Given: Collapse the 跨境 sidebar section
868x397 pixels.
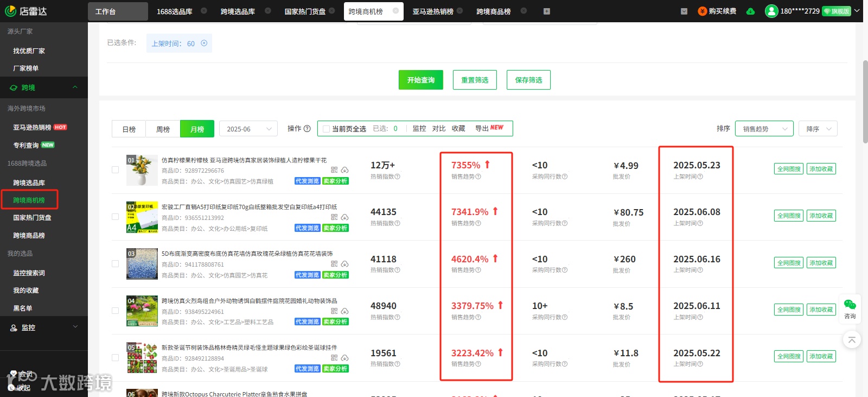Looking at the screenshot, I should pos(75,87).
